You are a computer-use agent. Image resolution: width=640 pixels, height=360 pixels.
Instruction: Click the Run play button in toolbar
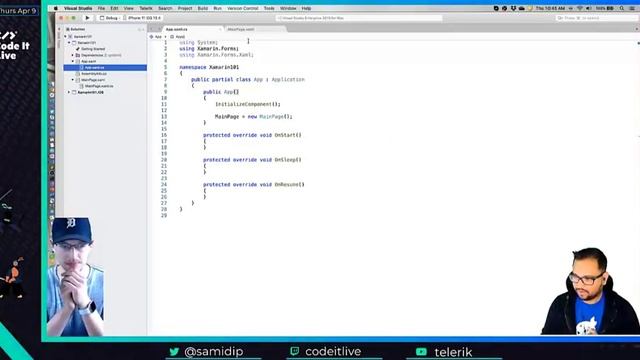[87, 18]
